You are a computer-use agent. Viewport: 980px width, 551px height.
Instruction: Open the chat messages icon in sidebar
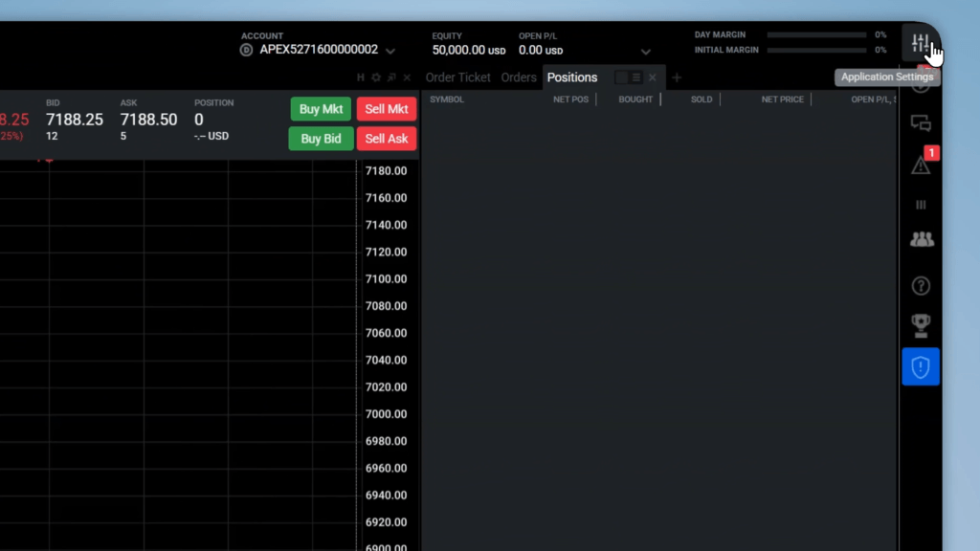[x=921, y=123]
